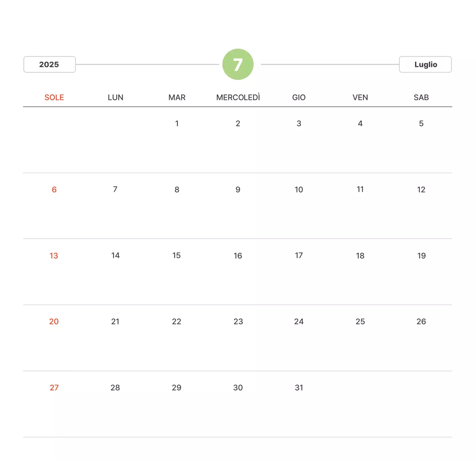Choose day 5 on Saturday

tap(421, 123)
